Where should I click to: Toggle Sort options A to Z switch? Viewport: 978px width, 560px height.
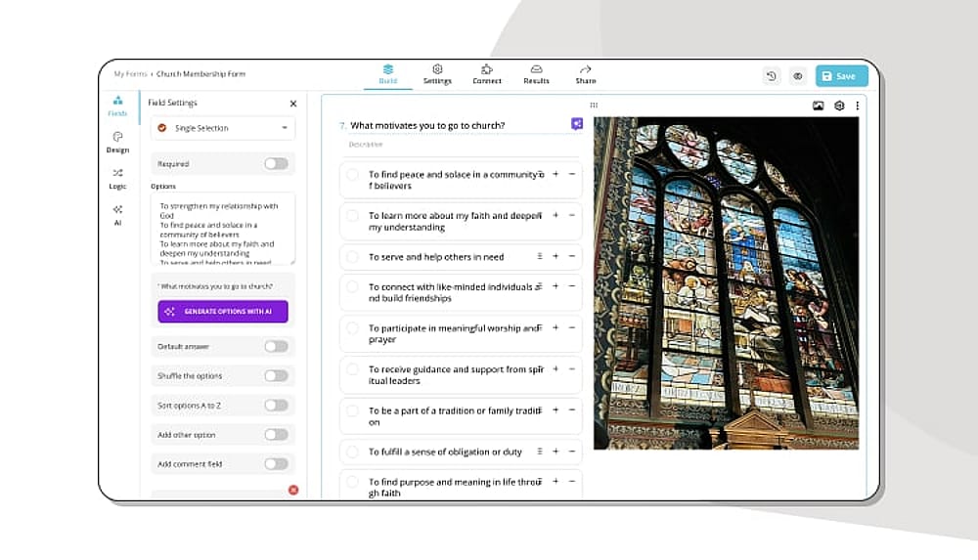click(x=276, y=406)
